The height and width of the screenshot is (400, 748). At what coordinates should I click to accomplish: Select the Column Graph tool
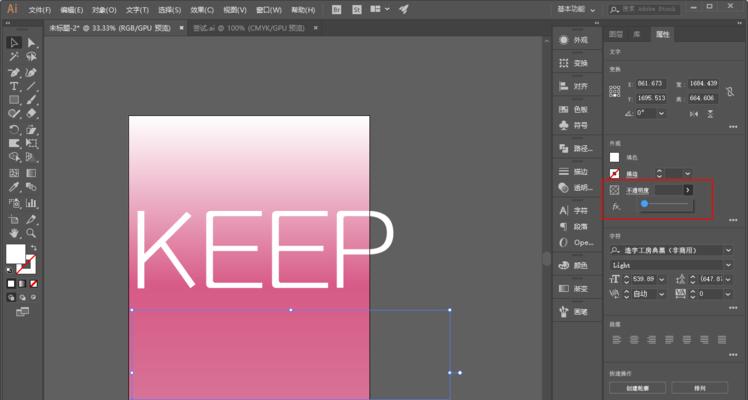click(31, 203)
